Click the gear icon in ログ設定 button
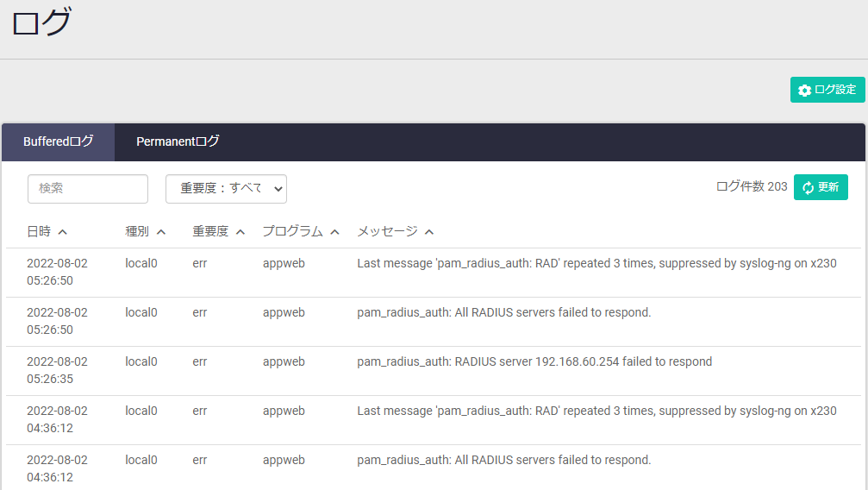 pos(804,91)
